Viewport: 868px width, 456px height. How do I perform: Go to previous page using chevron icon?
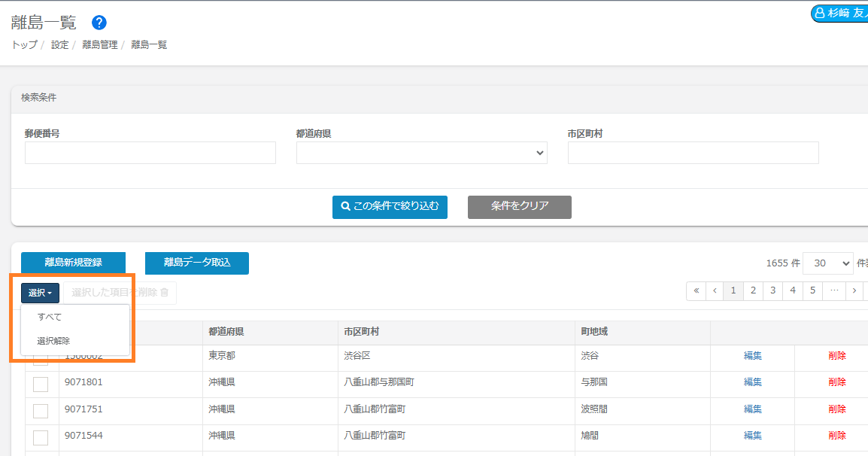(x=715, y=290)
